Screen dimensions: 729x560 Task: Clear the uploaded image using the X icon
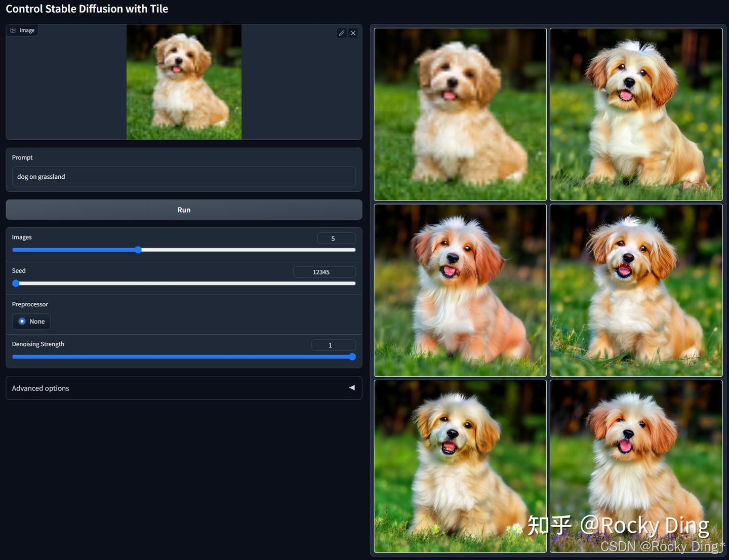coord(353,33)
